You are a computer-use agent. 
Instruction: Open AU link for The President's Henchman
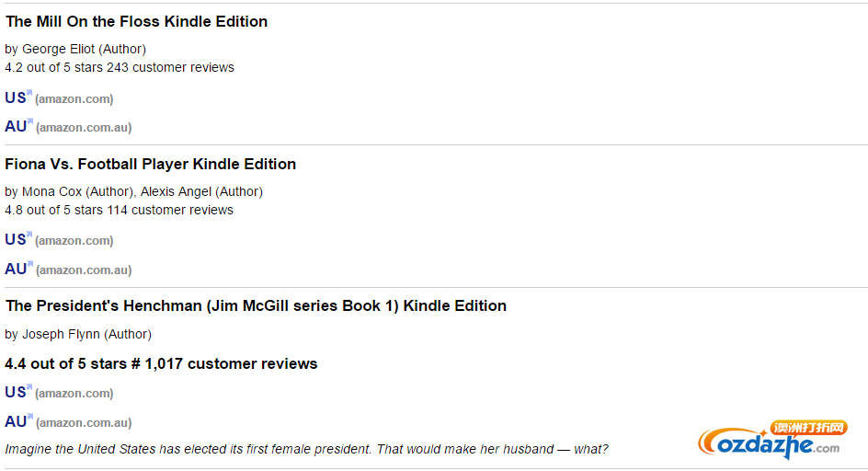(x=16, y=421)
